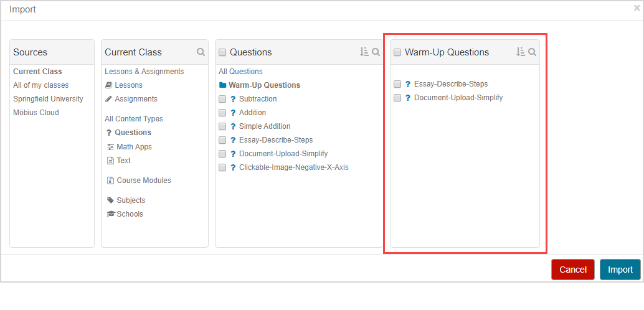Select Assignments with pencil icon

(x=136, y=99)
